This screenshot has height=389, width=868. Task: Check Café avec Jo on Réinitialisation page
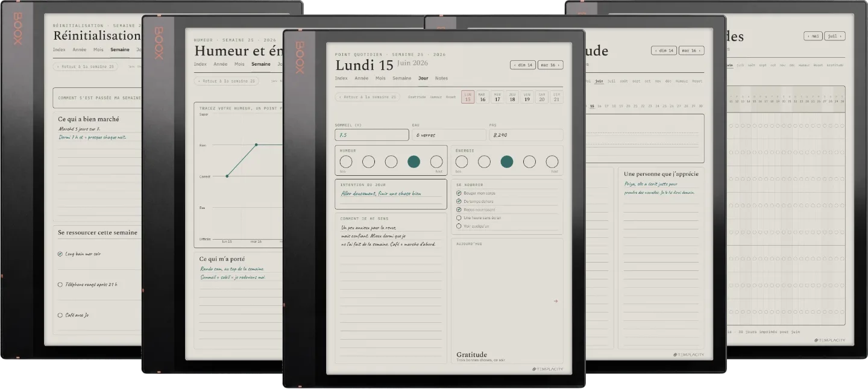[x=60, y=315]
